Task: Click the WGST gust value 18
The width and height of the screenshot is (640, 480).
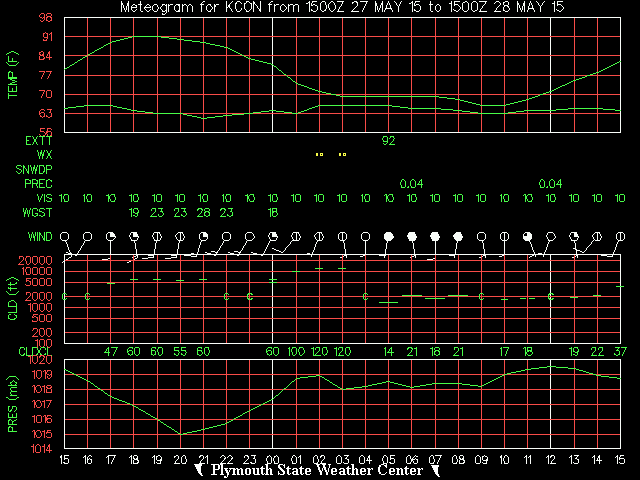Action: (273, 212)
